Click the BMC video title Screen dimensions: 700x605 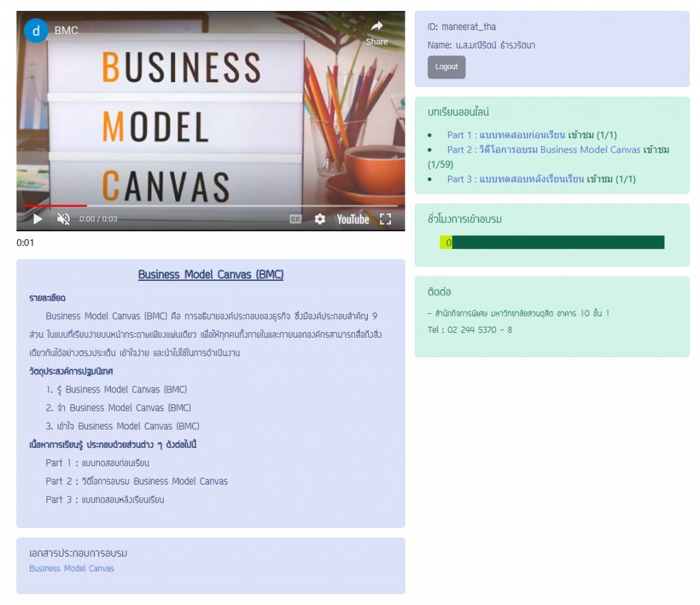[66, 30]
